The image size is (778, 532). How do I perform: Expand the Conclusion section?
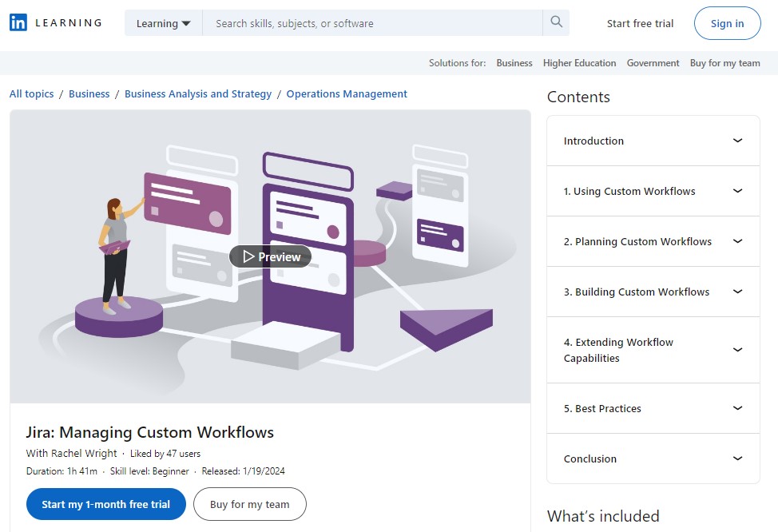click(653, 459)
